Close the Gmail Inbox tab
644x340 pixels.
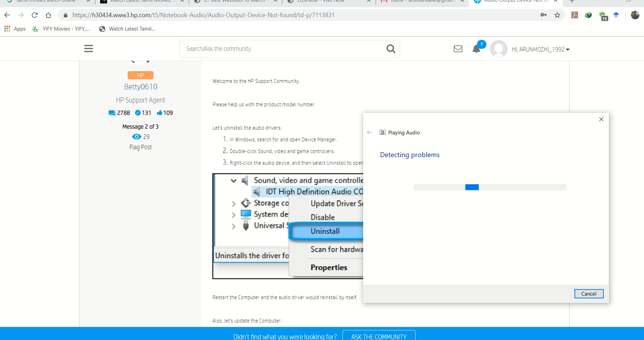coord(462,1)
